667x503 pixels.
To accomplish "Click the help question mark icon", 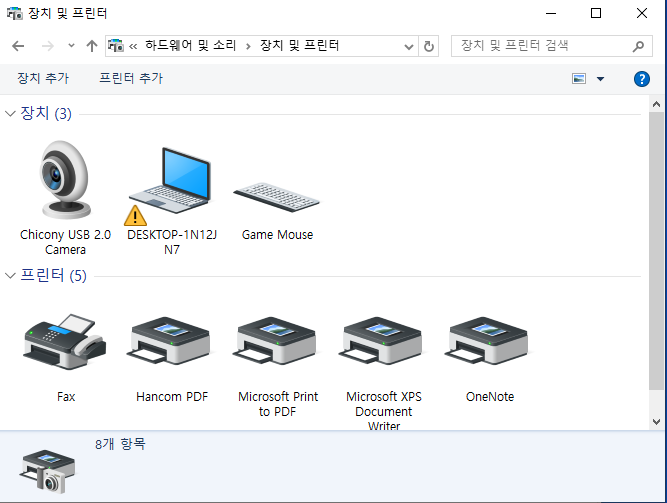I will click(x=641, y=79).
